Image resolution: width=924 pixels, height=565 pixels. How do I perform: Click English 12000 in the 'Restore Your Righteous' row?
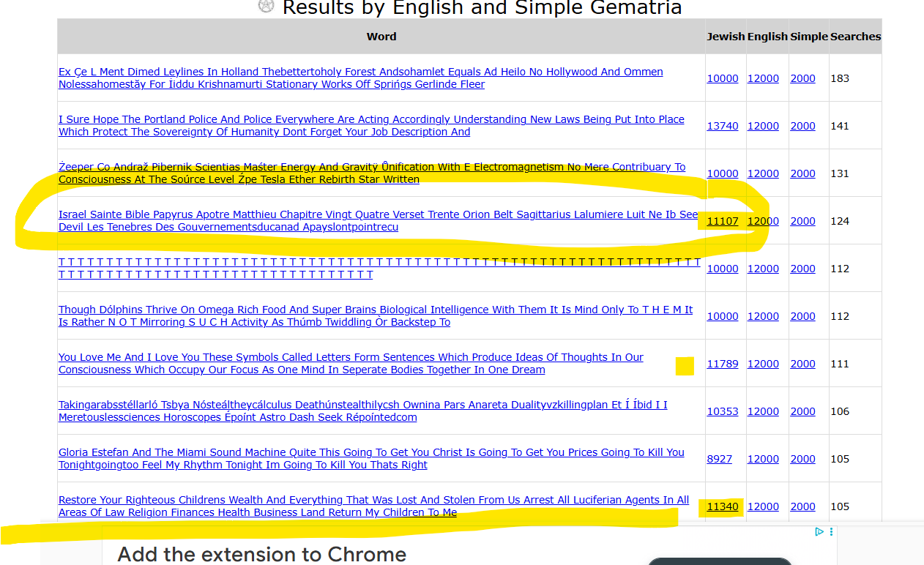tap(763, 506)
